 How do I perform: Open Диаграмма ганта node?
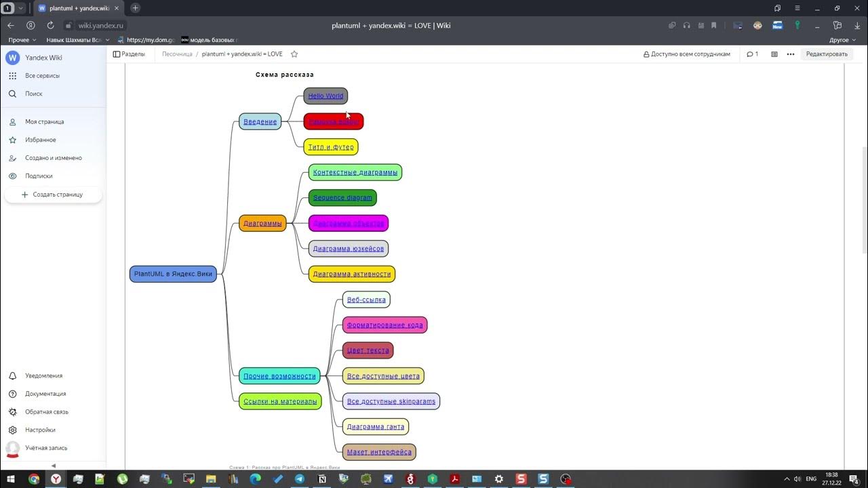click(x=376, y=427)
